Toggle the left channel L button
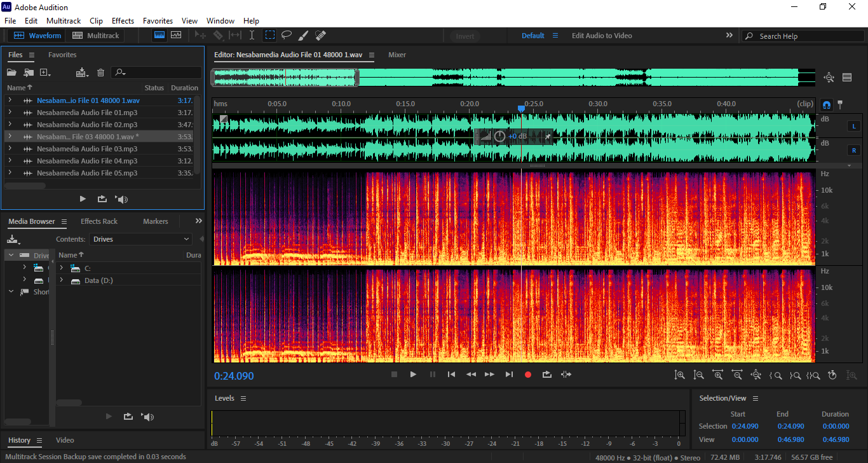The width and height of the screenshot is (868, 463). [853, 126]
